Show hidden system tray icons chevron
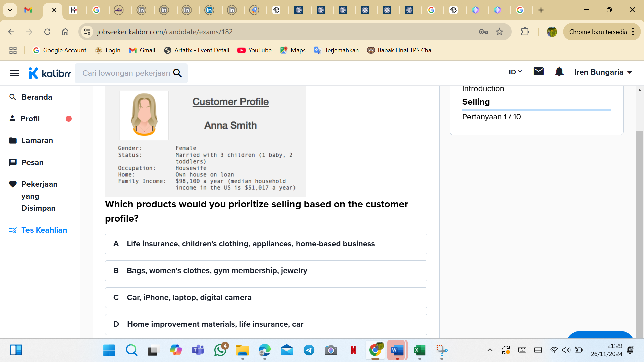Screen dimensions: 644x362 490,350
